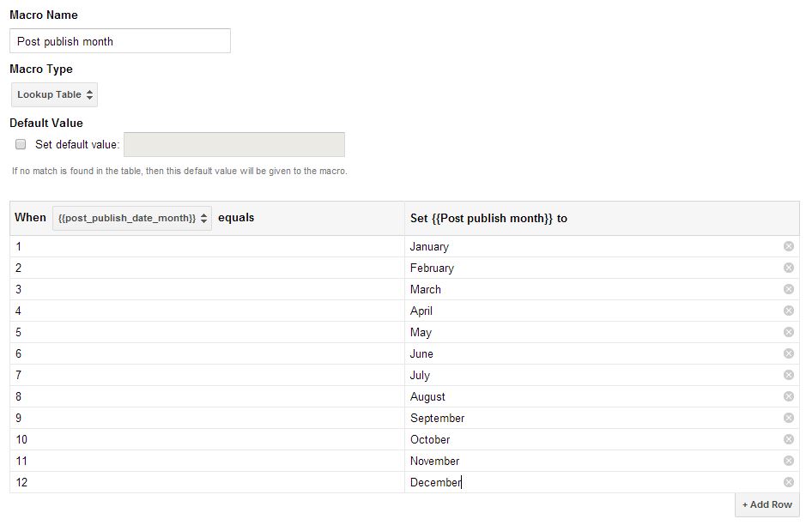Select the default value input box
812x531 pixels.
click(x=234, y=144)
